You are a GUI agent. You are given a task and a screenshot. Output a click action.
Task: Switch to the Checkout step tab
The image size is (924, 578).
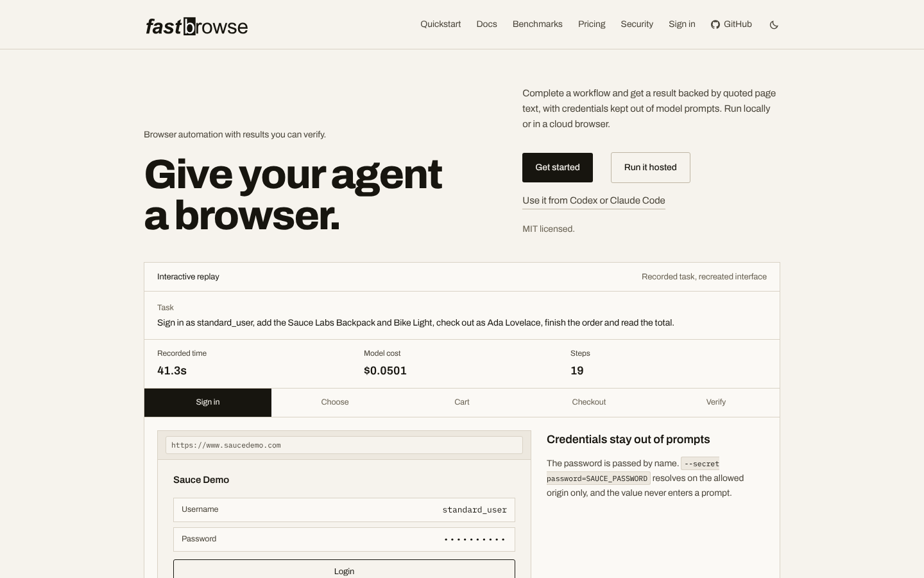click(x=589, y=403)
